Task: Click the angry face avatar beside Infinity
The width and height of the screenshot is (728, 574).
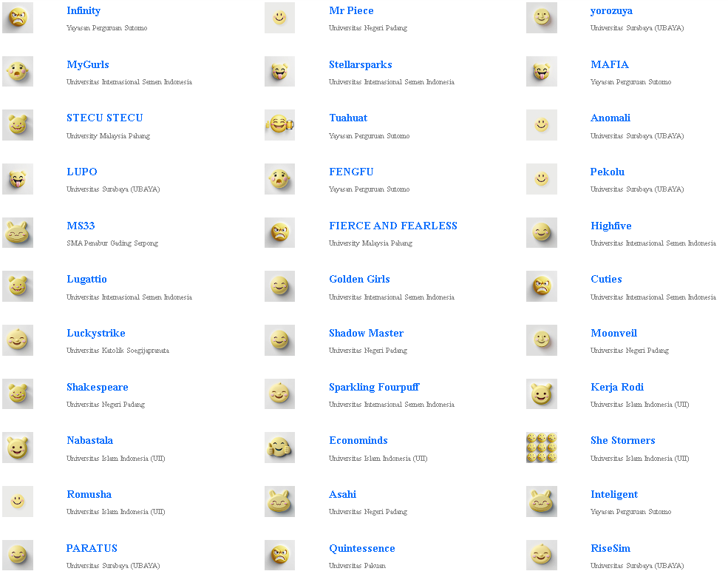Action: tap(18, 18)
